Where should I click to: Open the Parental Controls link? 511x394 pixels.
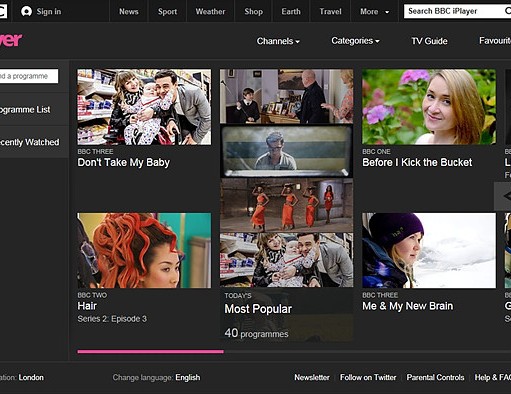435,377
